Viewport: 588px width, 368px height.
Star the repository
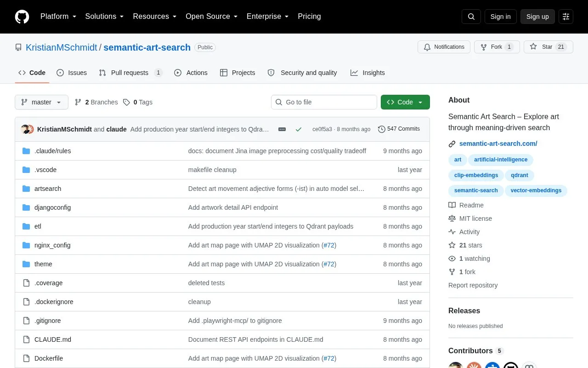click(548, 47)
